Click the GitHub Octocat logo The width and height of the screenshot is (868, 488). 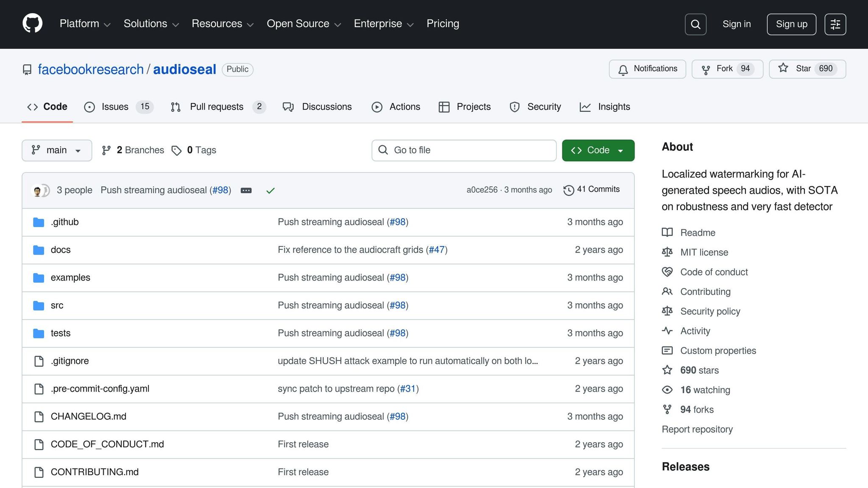pyautogui.click(x=33, y=23)
